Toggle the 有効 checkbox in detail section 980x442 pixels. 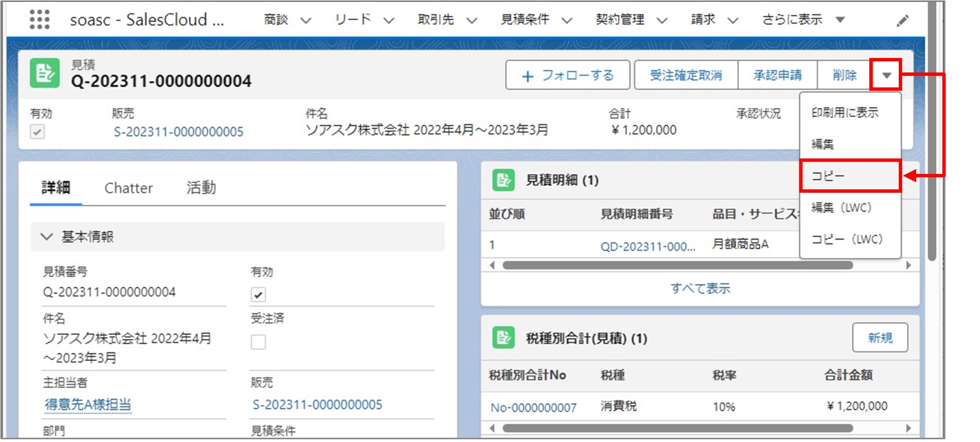(258, 294)
